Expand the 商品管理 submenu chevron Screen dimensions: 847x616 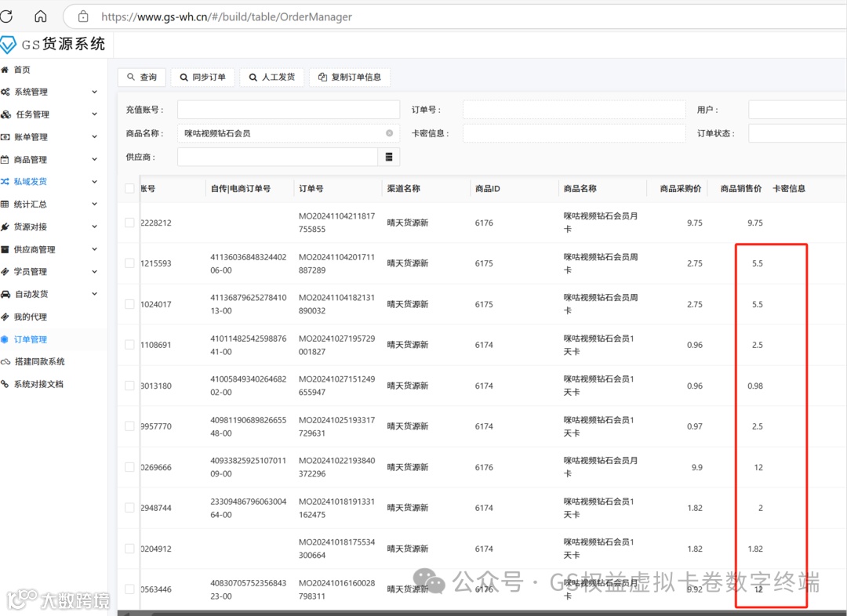[95, 159]
